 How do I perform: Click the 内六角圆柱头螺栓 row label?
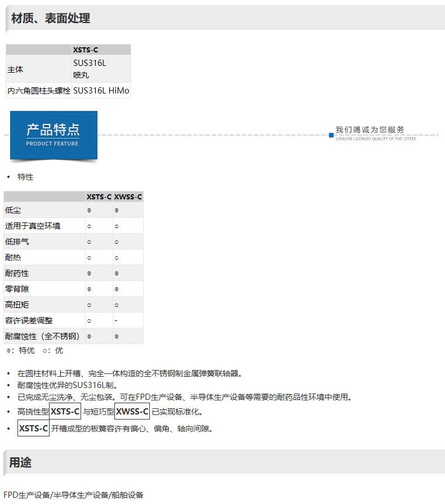(x=39, y=91)
